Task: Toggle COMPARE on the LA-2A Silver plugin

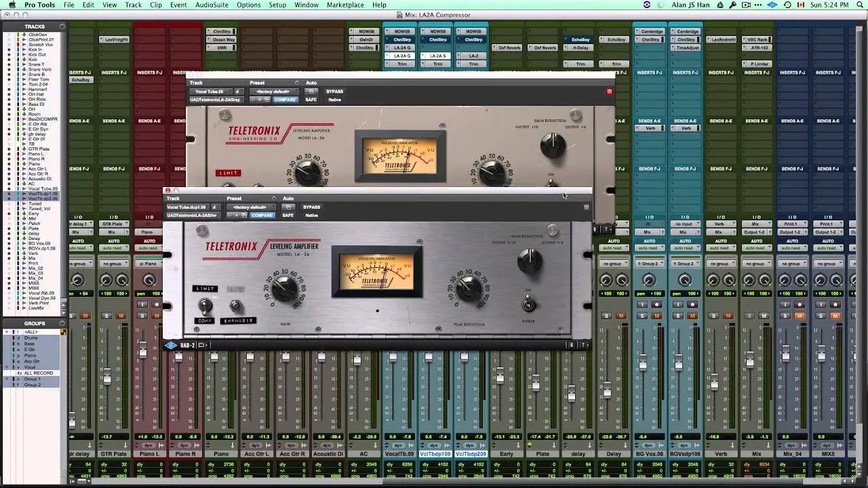Action: click(x=262, y=215)
